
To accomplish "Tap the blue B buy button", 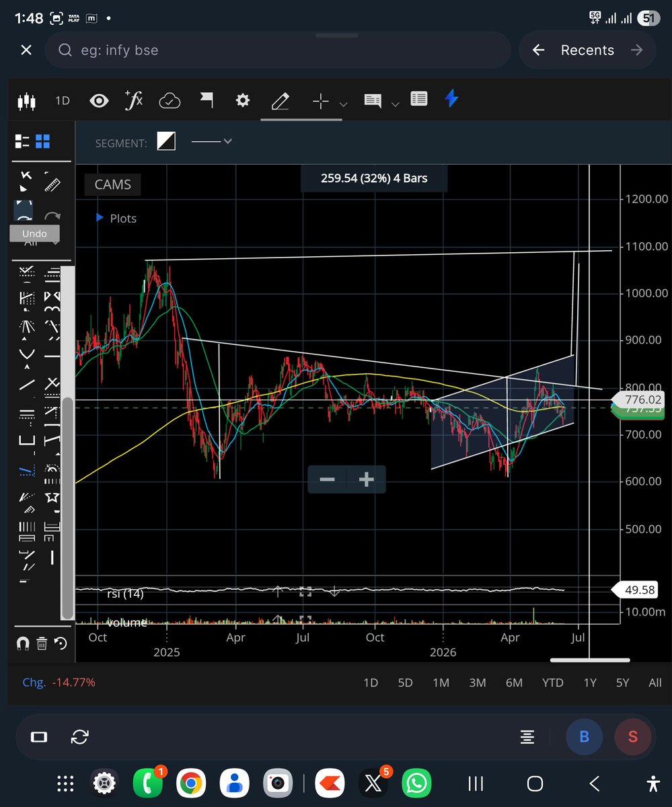I will click(584, 736).
